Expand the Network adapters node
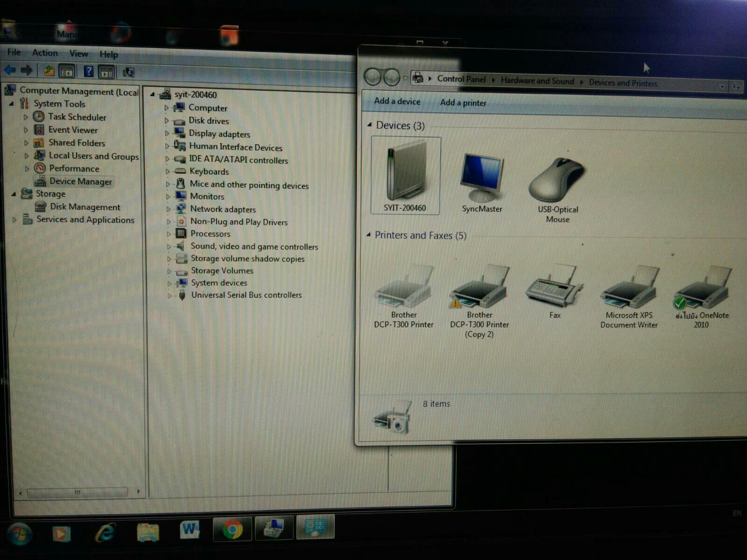 coord(169,209)
